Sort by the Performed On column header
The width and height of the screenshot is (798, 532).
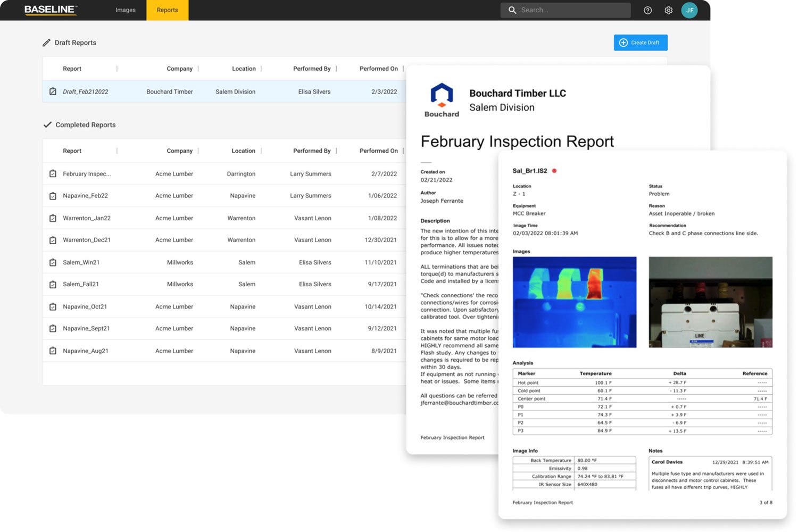pyautogui.click(x=378, y=68)
